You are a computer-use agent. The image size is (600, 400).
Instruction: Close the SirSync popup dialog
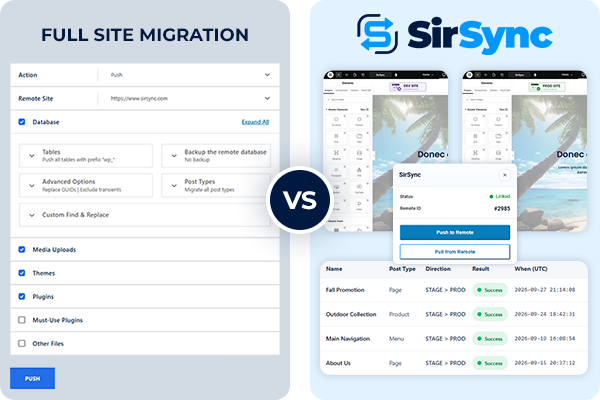(505, 175)
